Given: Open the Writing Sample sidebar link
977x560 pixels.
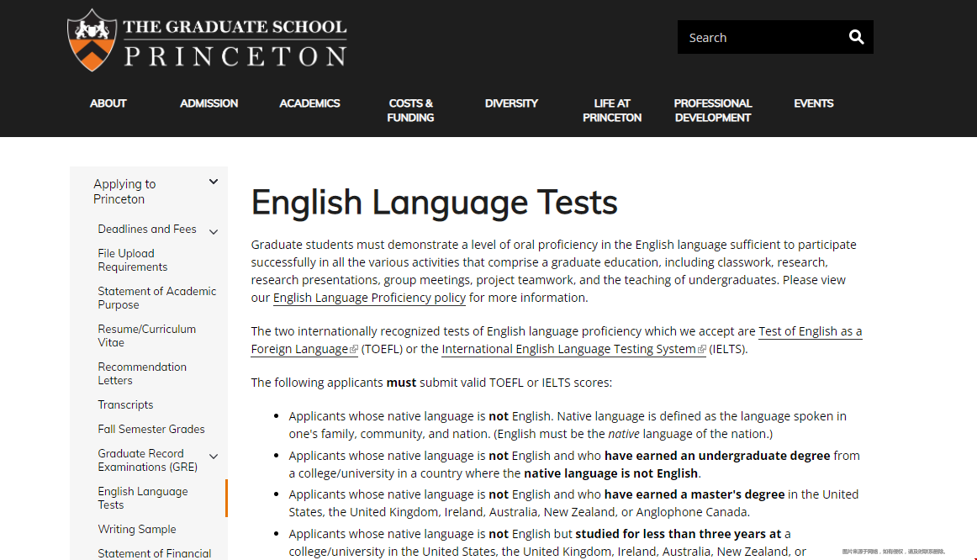Looking at the screenshot, I should [137, 529].
